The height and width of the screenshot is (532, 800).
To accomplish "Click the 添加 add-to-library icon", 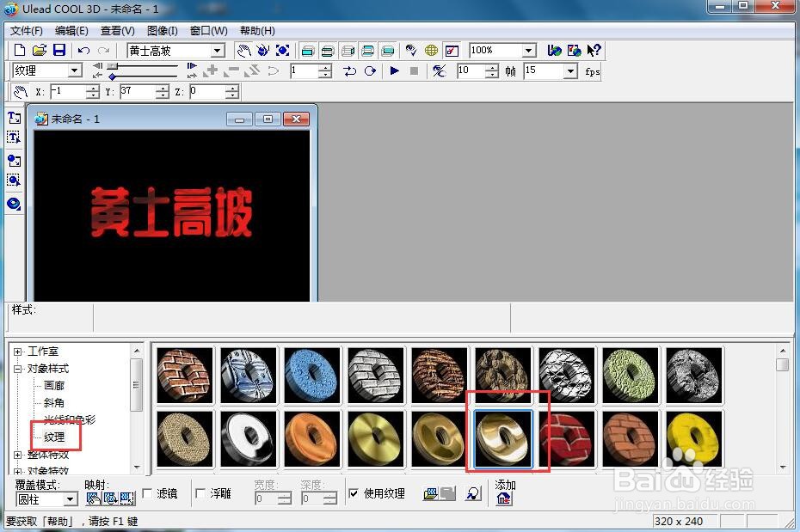I will tap(503, 498).
